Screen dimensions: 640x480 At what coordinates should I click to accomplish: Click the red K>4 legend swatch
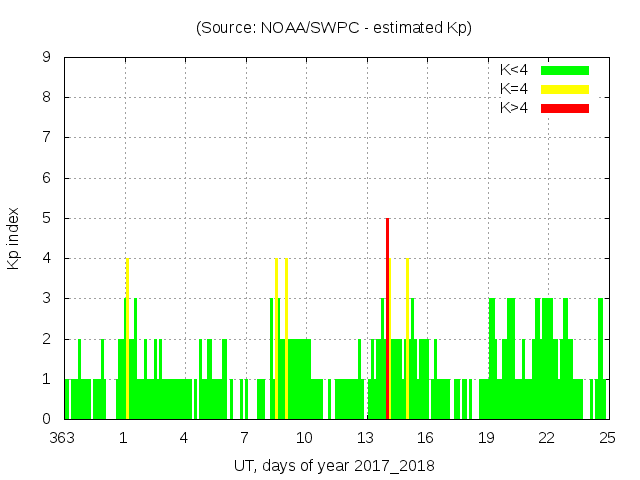point(565,107)
